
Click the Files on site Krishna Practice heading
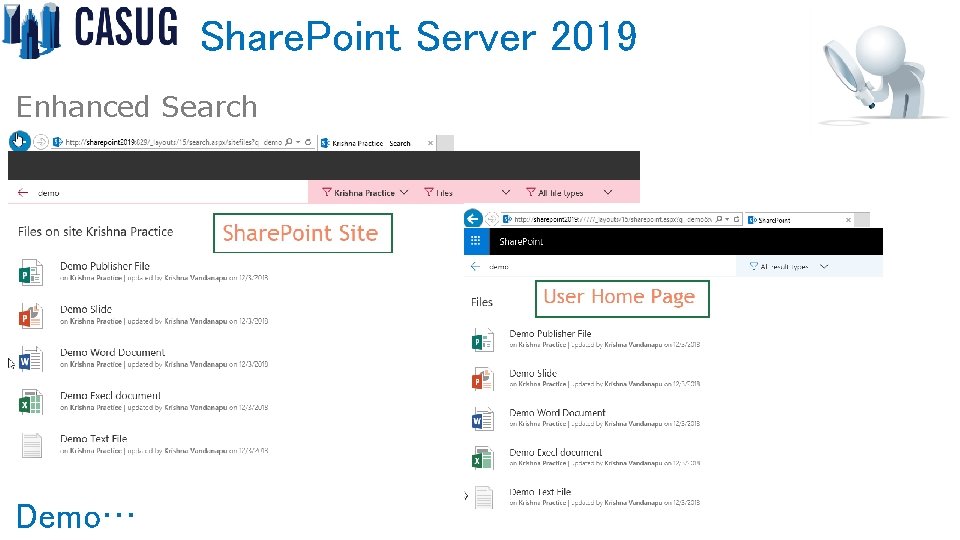click(x=96, y=231)
